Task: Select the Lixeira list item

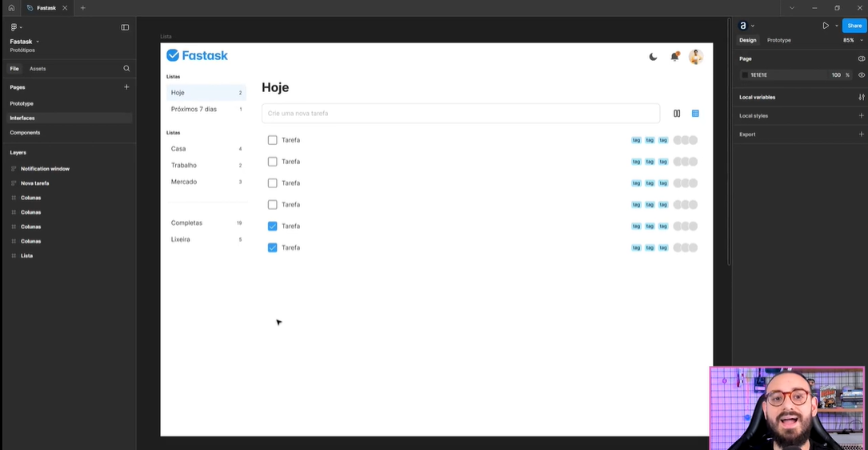Action: [206, 239]
